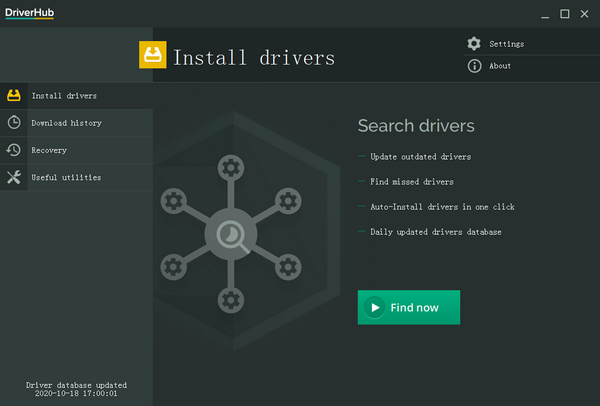Click the Search drivers heading

[416, 126]
